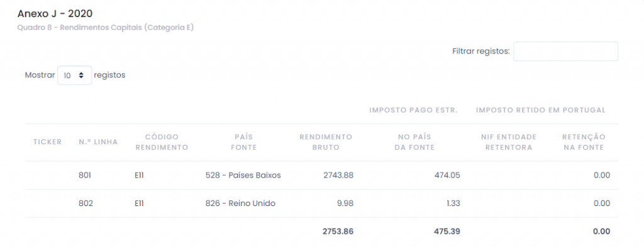Sort by the N.º LINHA column header

(98, 142)
